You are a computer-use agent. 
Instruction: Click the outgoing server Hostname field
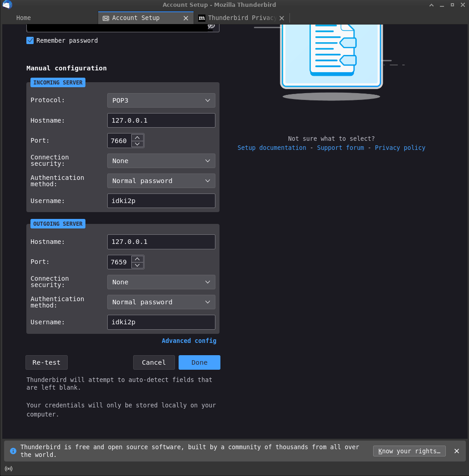[161, 242]
